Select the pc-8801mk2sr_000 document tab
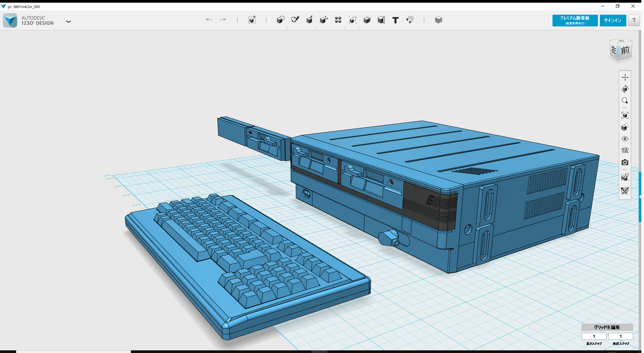The height and width of the screenshot is (353, 644). pos(23,6)
